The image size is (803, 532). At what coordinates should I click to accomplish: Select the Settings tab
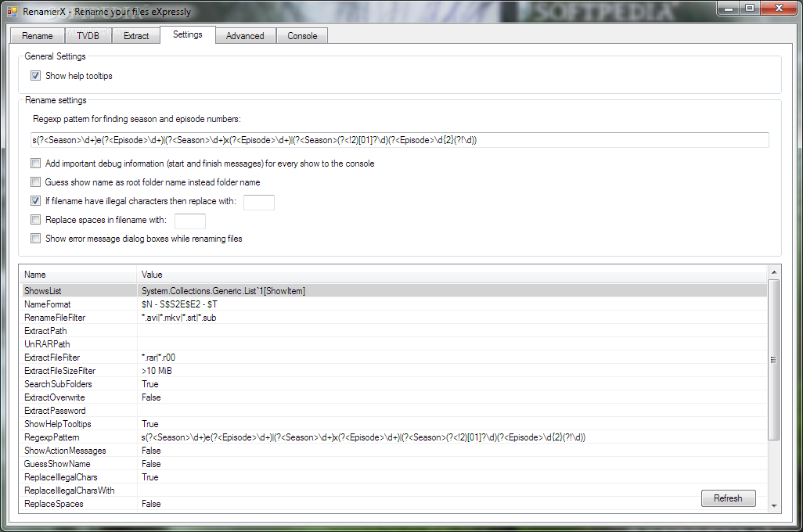click(x=187, y=34)
